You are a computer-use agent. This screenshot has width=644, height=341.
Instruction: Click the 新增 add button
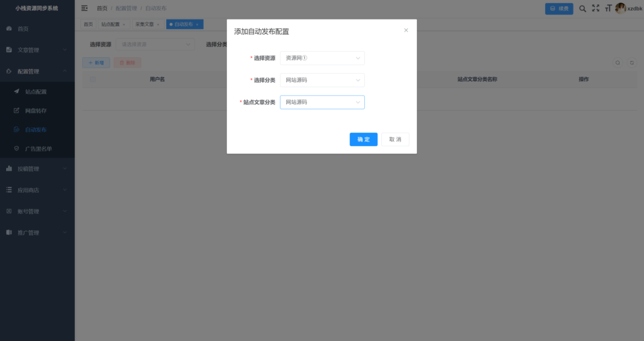point(96,63)
